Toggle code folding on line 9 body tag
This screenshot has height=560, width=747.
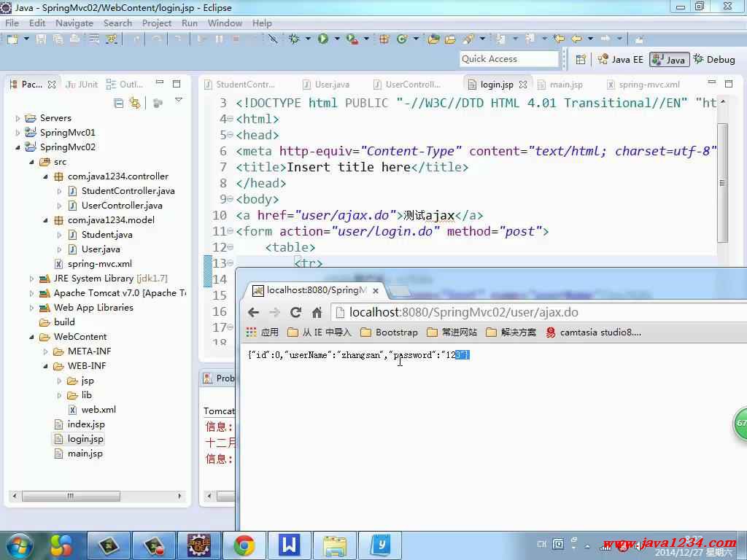coord(231,199)
